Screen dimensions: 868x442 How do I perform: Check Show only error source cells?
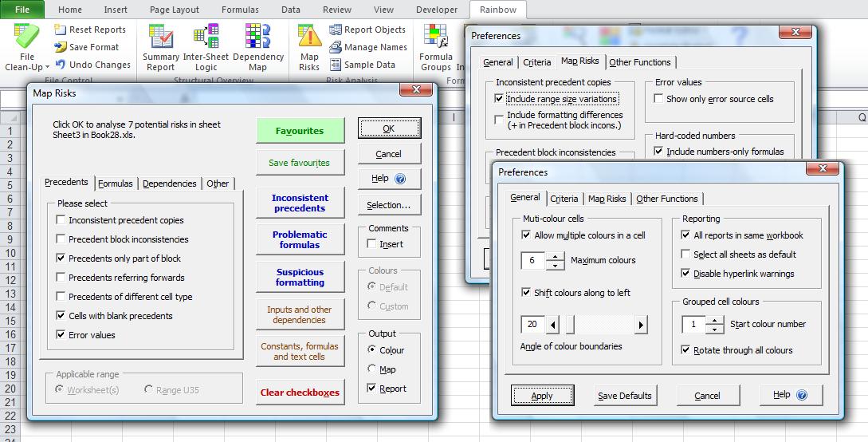(x=658, y=99)
